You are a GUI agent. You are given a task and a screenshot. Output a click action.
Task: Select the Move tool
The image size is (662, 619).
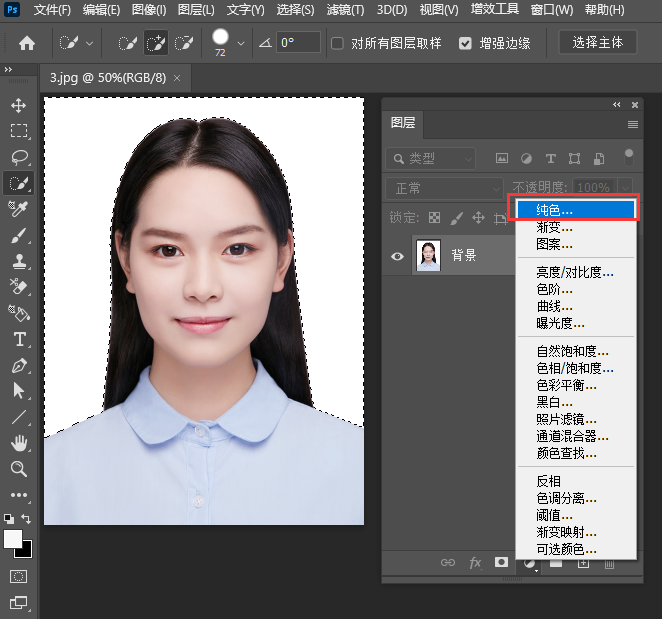pos(18,106)
